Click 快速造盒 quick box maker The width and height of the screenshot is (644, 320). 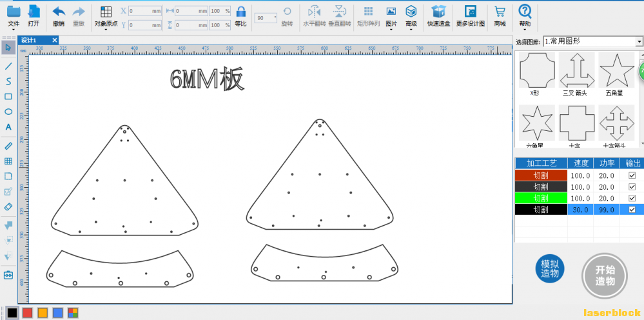pos(439,15)
